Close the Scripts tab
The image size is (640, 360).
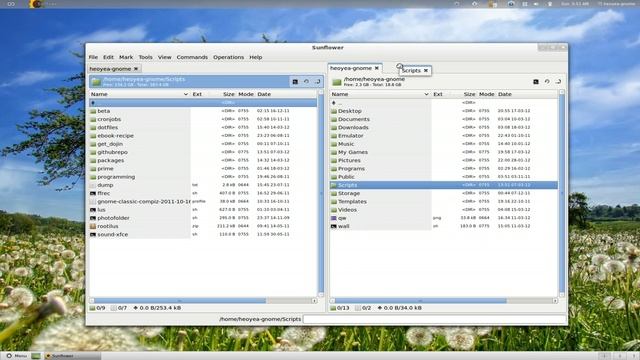426,71
